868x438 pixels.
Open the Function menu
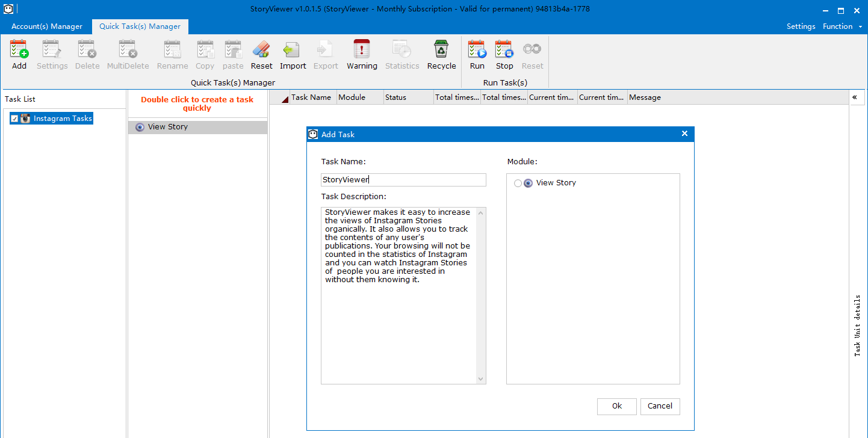tap(838, 26)
